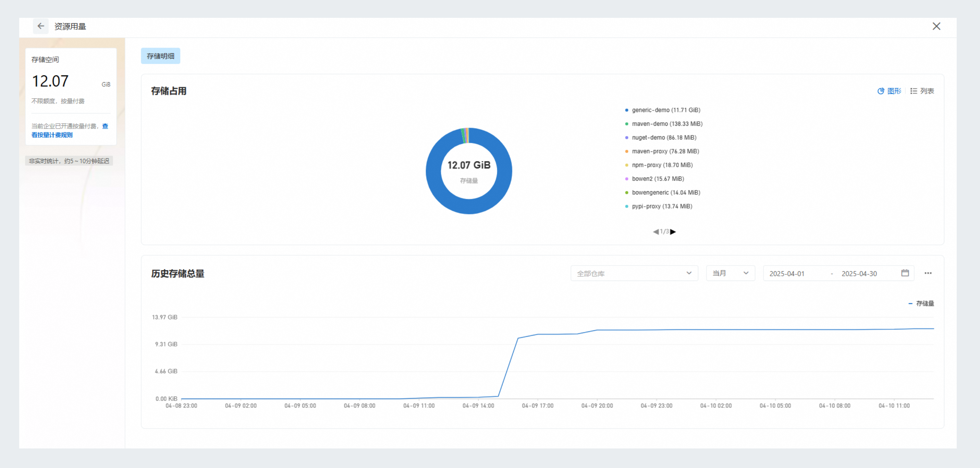The width and height of the screenshot is (980, 468).
Task: Click the end date 2025-04-30 field
Action: click(x=859, y=273)
